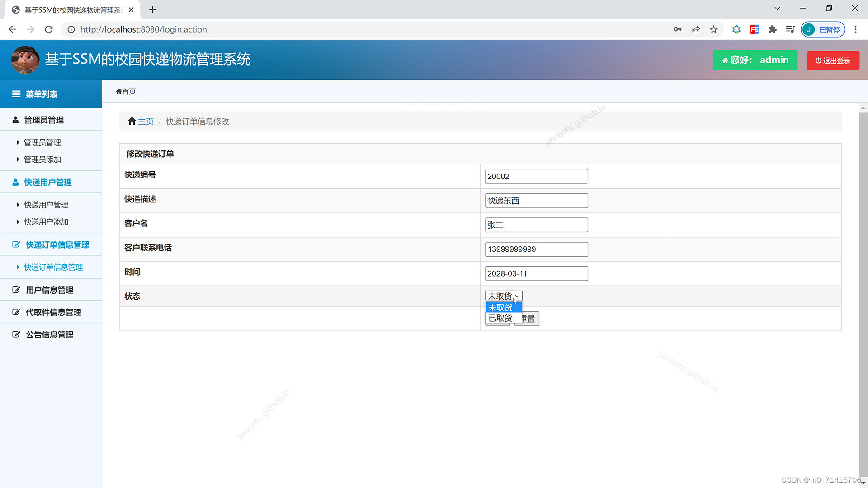Click the 客户联系电话 input field

pos(536,249)
